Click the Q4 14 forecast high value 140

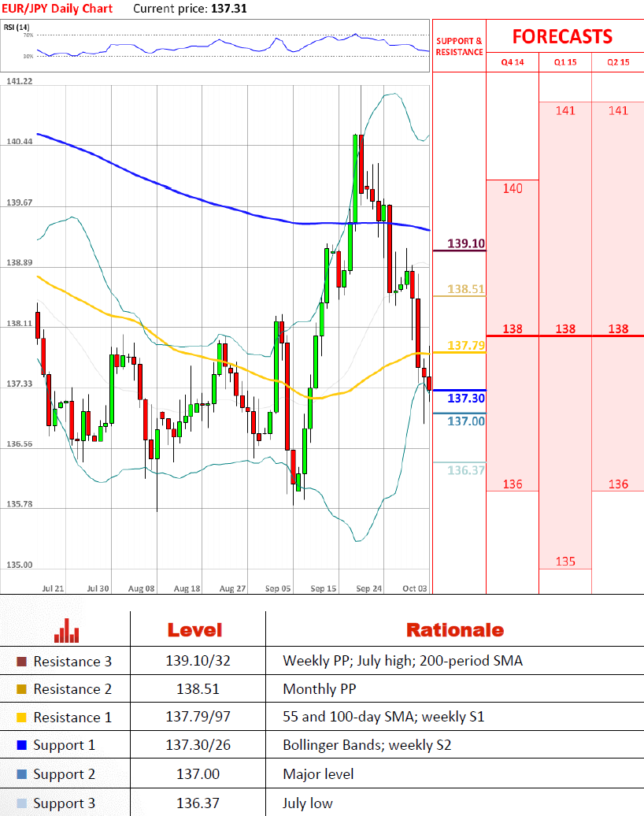tap(513, 188)
